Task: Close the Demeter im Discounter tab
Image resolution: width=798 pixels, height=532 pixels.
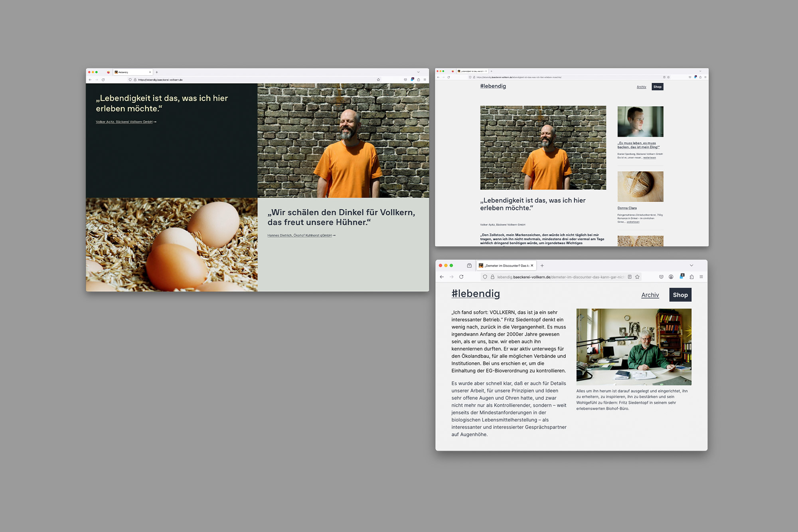Action: pyautogui.click(x=532, y=265)
